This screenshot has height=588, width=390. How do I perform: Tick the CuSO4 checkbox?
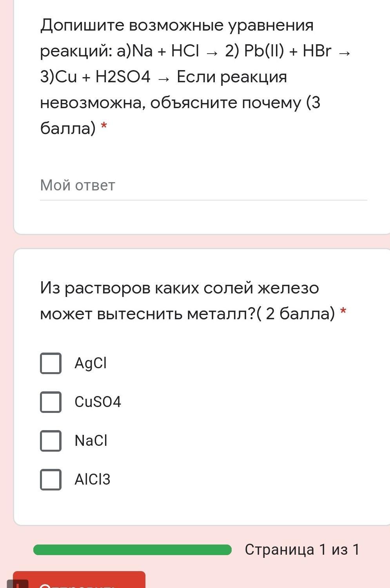click(x=51, y=402)
